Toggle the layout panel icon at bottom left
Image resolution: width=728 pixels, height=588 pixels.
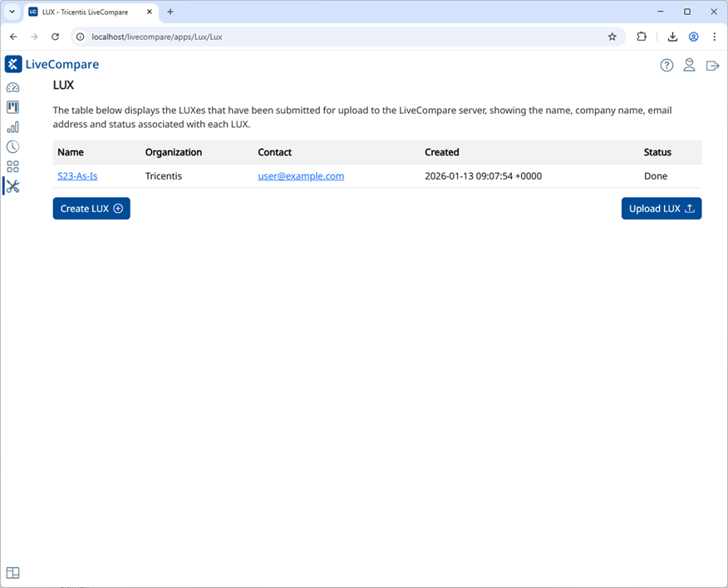(x=13, y=573)
